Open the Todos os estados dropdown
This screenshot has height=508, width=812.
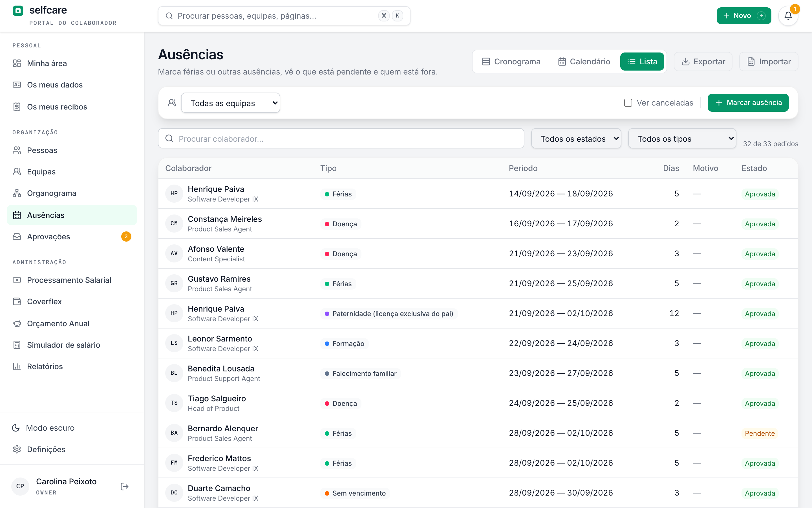click(576, 138)
